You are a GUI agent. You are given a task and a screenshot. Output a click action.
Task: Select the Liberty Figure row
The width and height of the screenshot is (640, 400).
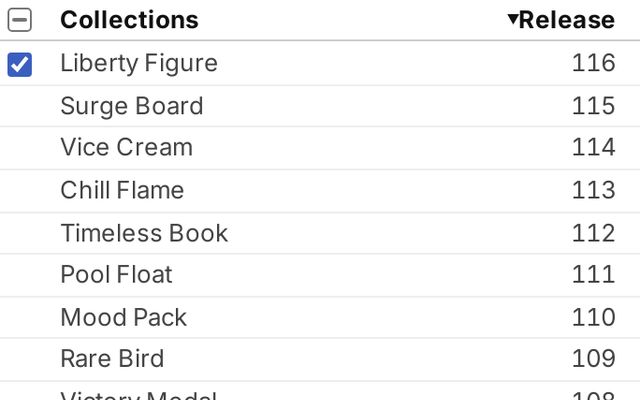(x=320, y=63)
